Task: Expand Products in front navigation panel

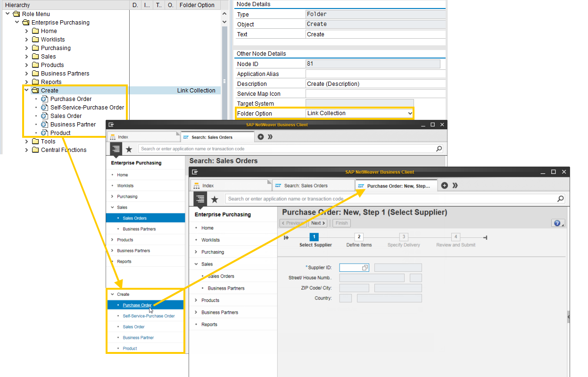Action: pyautogui.click(x=196, y=300)
